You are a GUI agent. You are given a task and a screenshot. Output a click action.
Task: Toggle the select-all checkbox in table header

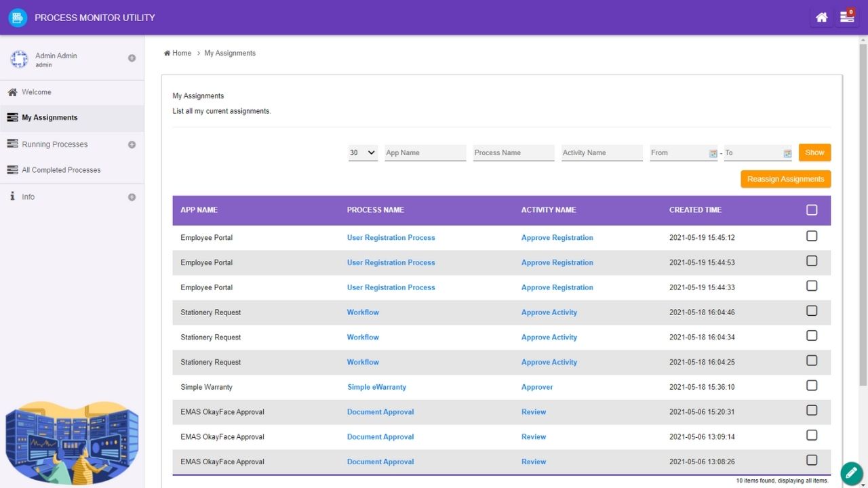[812, 210]
